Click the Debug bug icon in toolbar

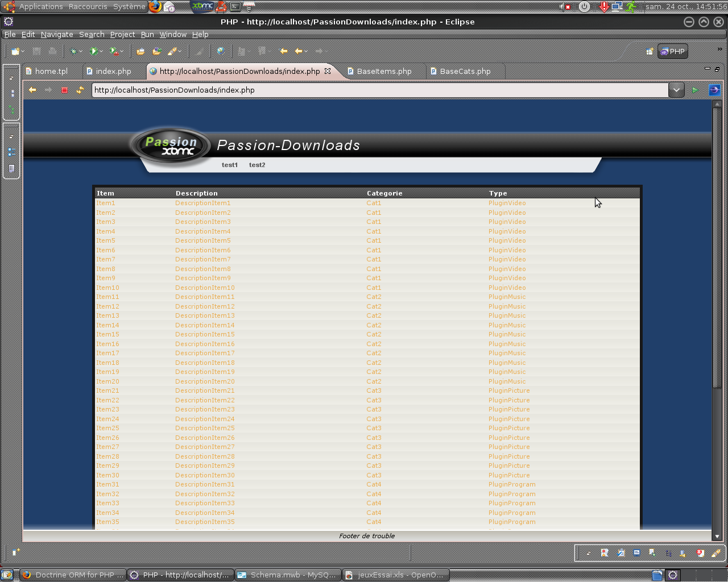(73, 51)
